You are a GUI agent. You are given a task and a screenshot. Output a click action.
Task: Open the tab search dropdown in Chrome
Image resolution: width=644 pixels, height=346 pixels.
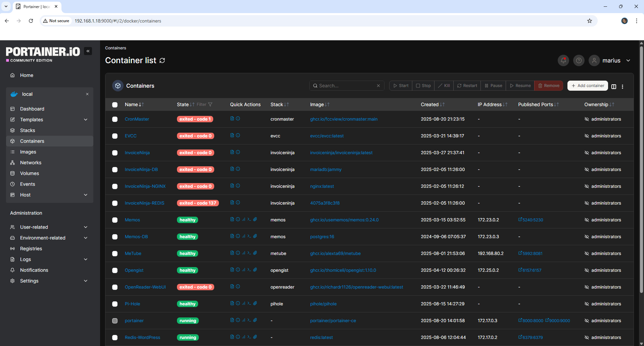pos(6,6)
